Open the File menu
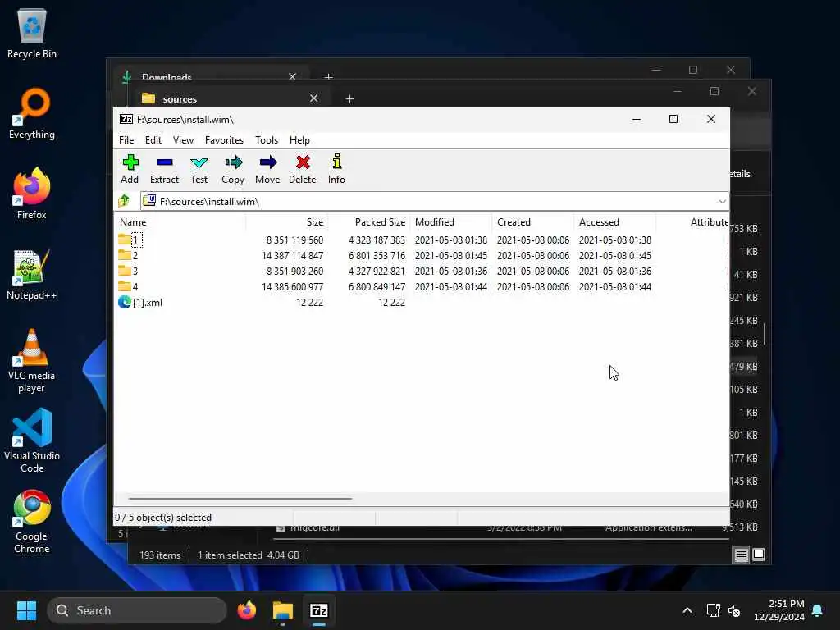The width and height of the screenshot is (840, 630). (126, 139)
